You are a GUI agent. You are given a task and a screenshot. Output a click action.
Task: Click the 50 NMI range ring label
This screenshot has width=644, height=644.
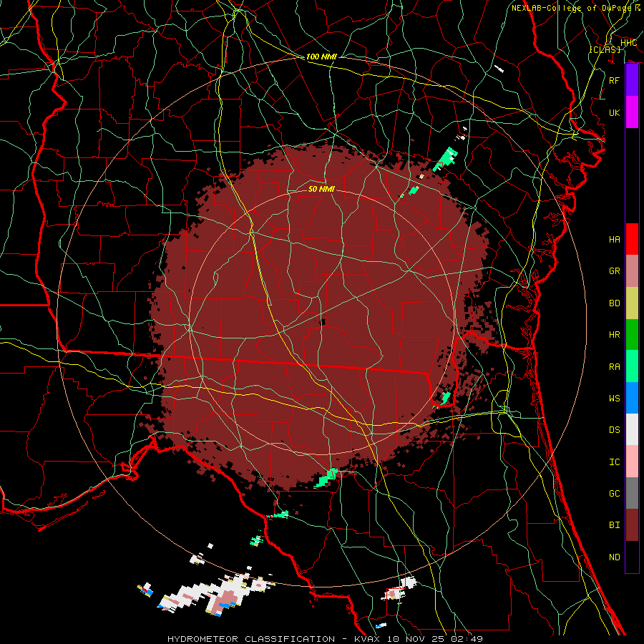[321, 189]
